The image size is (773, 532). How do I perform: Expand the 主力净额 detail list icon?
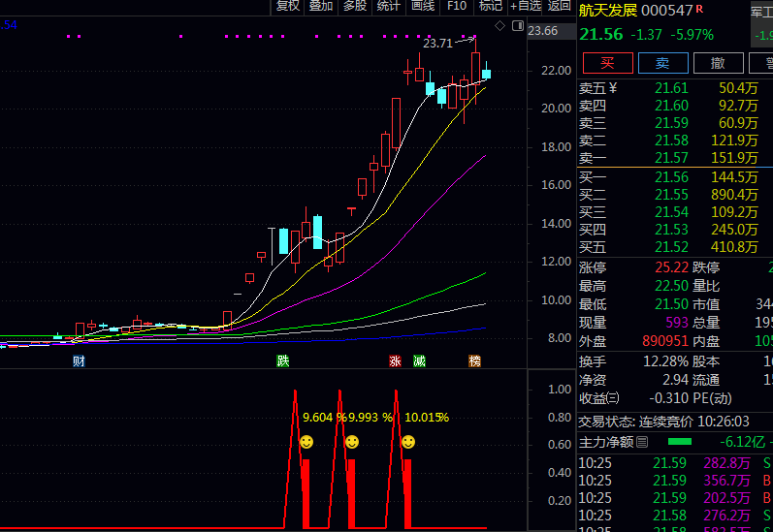point(642,442)
